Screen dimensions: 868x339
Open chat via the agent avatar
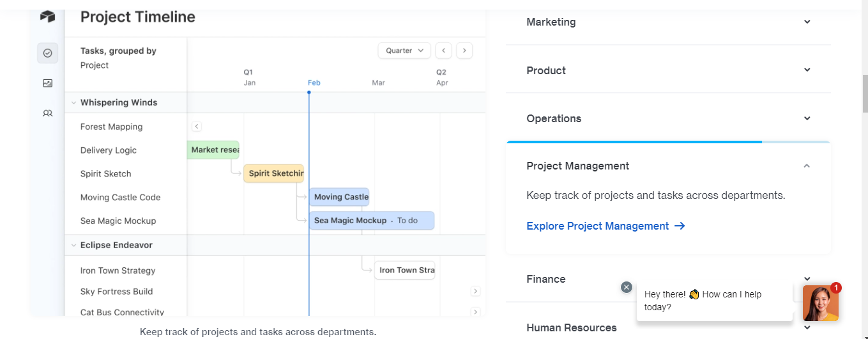tap(821, 303)
